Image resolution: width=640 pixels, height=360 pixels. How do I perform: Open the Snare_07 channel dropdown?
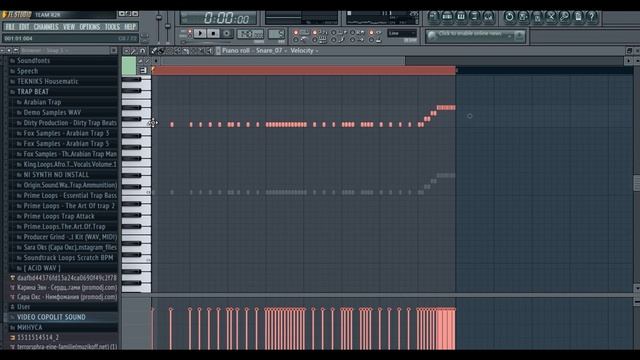271,51
